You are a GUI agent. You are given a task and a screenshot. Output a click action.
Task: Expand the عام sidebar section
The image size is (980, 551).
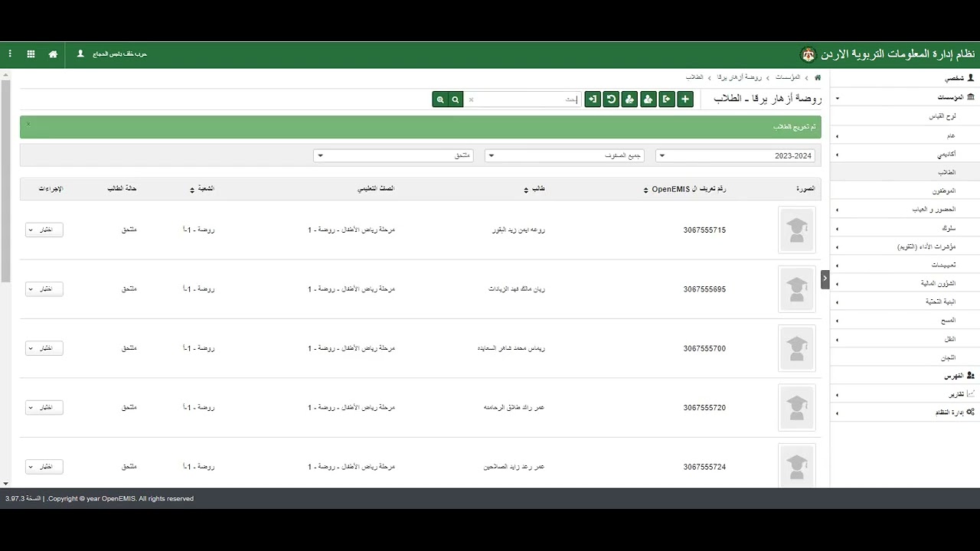[903, 135]
